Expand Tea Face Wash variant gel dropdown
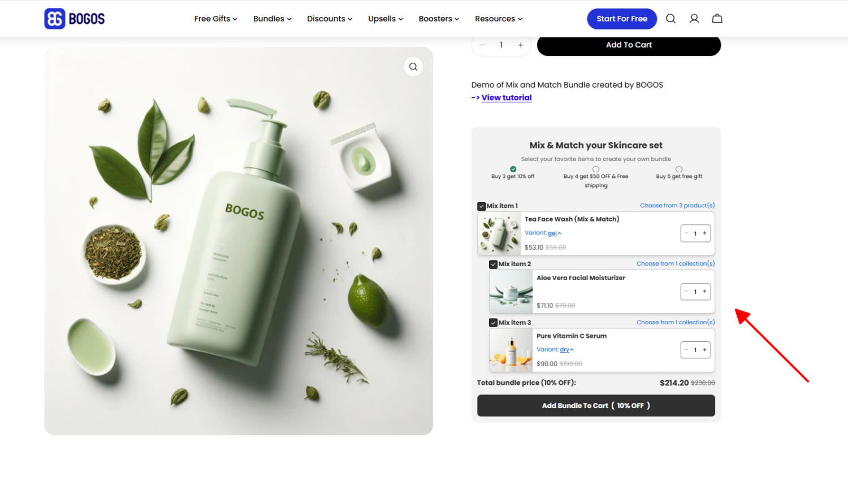 (x=554, y=233)
